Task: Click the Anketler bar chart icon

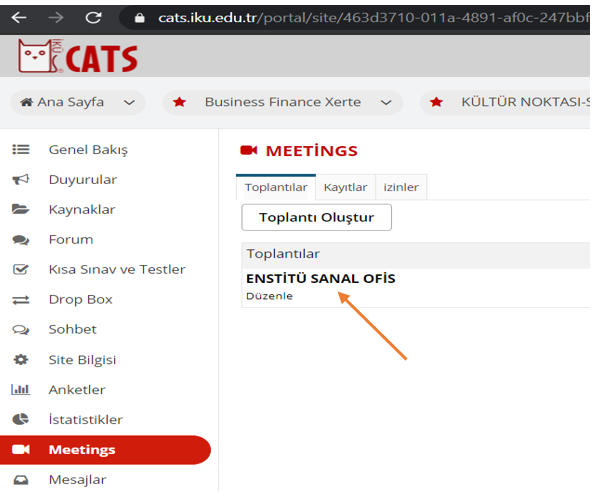Action: tap(20, 389)
